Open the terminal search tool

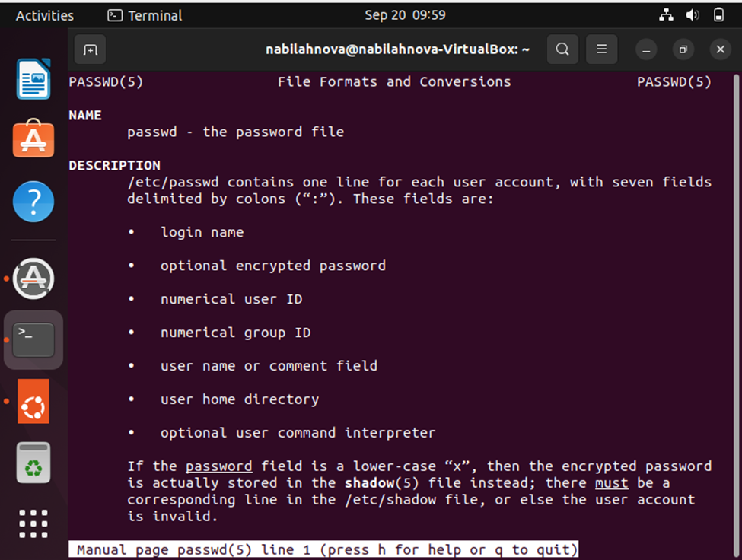(x=562, y=49)
